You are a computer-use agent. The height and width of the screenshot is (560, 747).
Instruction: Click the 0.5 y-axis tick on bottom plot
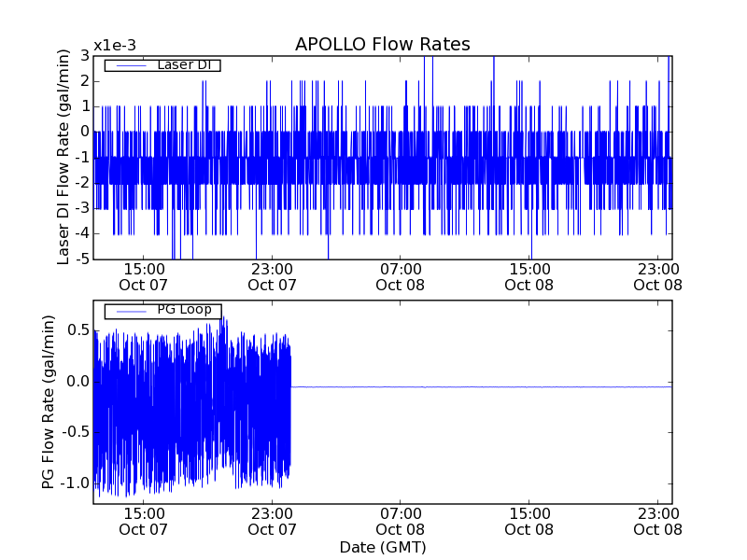(x=78, y=330)
